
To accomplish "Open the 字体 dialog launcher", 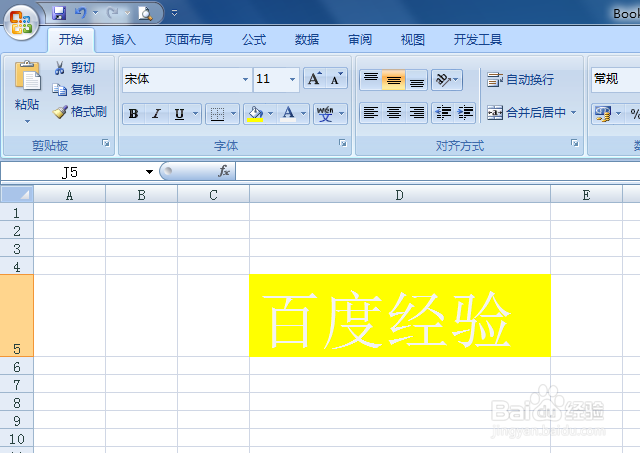I will (342, 143).
